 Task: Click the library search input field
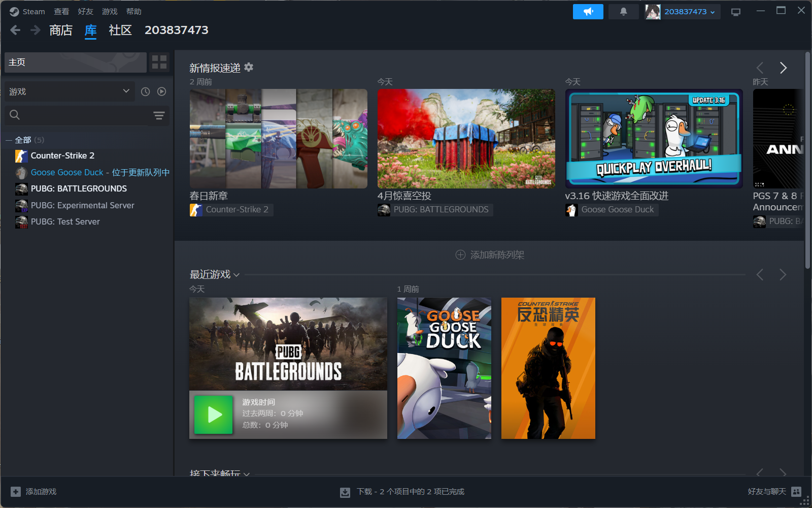[x=87, y=115]
